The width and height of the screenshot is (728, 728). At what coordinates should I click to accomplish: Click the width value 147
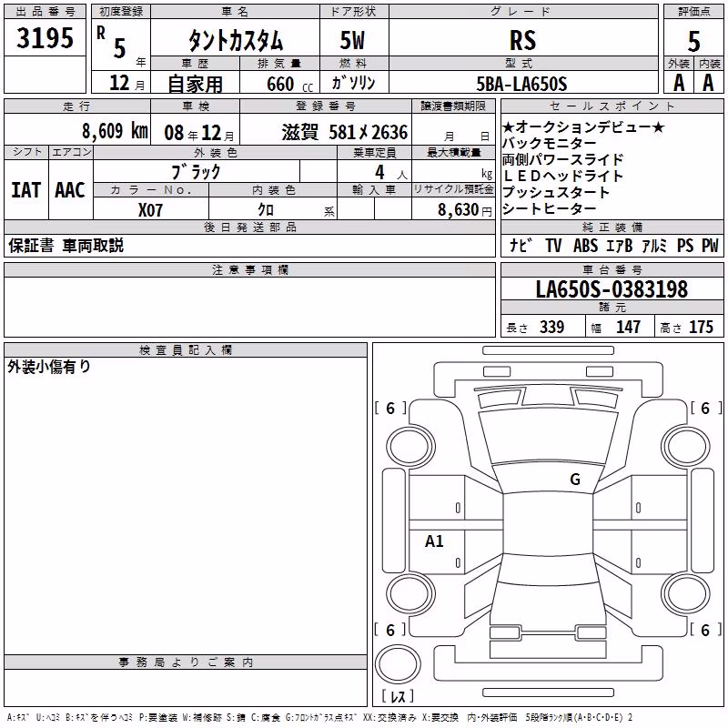tap(628, 327)
